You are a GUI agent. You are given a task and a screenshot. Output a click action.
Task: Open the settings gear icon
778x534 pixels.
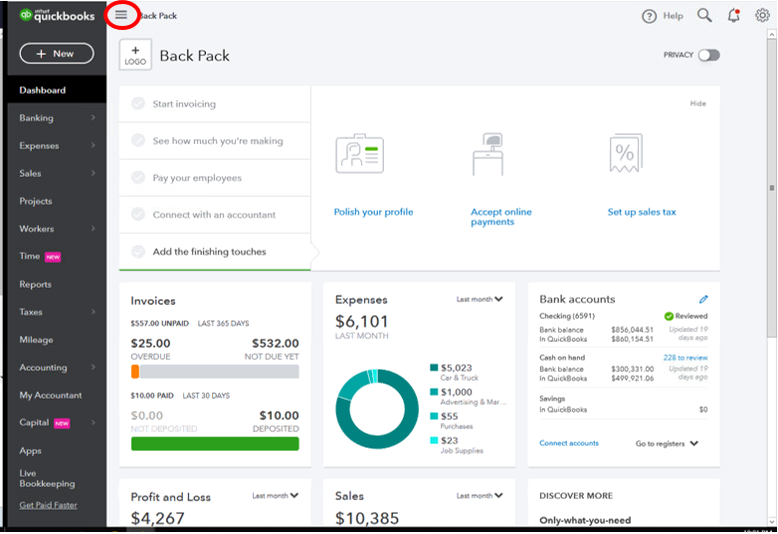coord(762,15)
